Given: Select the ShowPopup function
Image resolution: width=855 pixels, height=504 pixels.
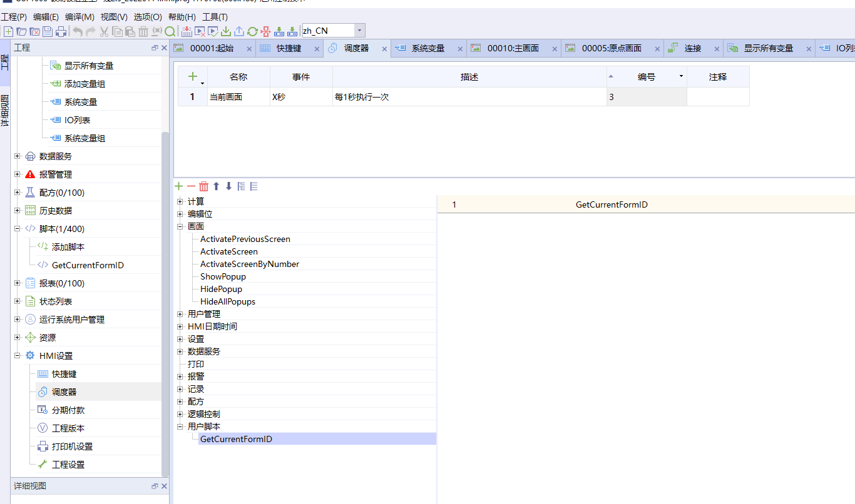Looking at the screenshot, I should pos(223,276).
